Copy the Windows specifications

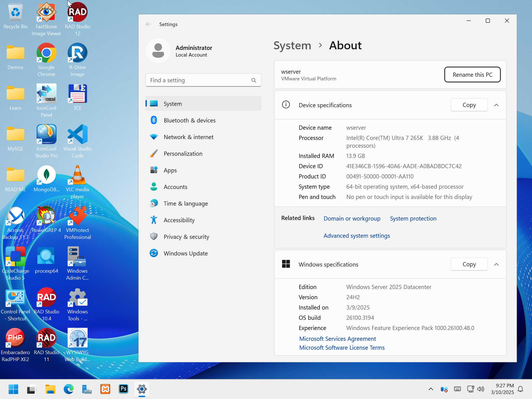click(469, 264)
